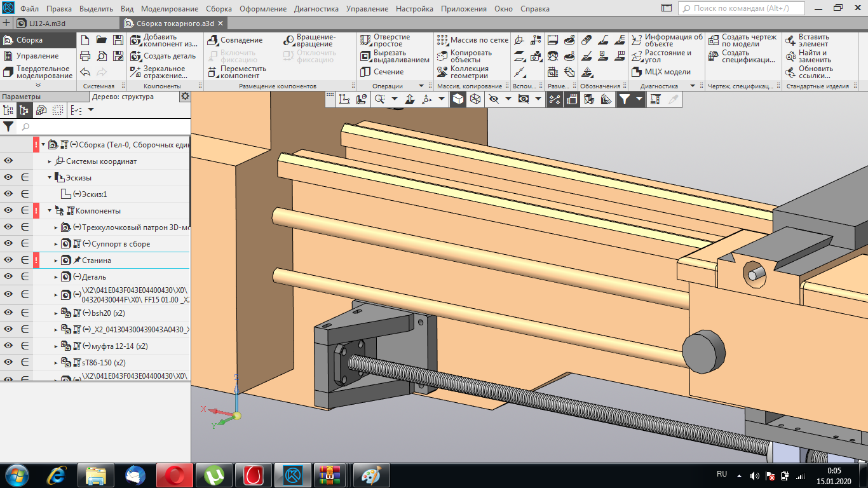Viewport: 868px width, 488px height.
Task: Open the Моделирование menu
Action: pos(170,9)
